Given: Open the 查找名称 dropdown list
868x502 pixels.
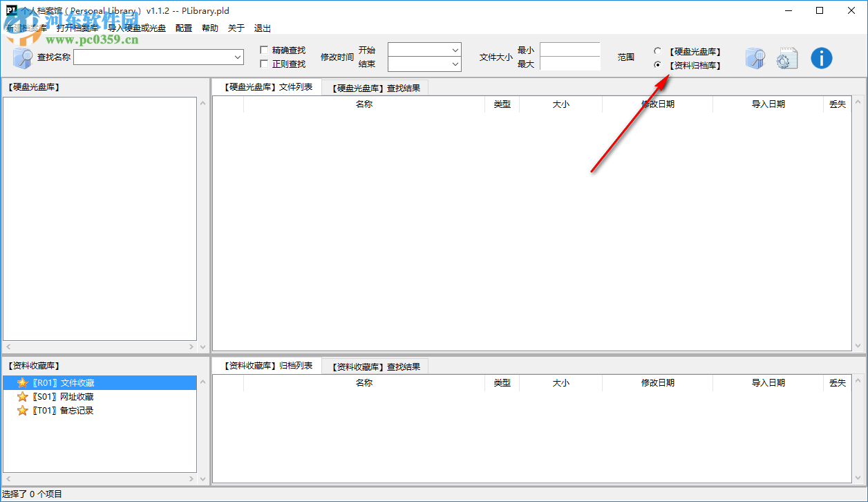Looking at the screenshot, I should pyautogui.click(x=236, y=57).
